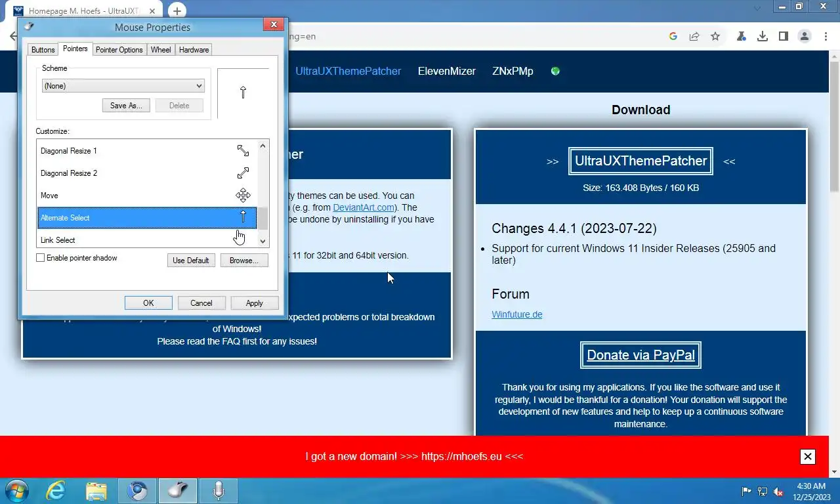Confirm Mouse Properties with OK
The width and height of the screenshot is (840, 504).
(x=148, y=303)
